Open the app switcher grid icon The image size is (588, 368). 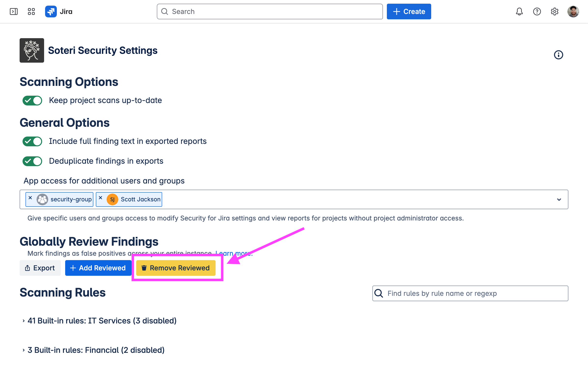(31, 11)
